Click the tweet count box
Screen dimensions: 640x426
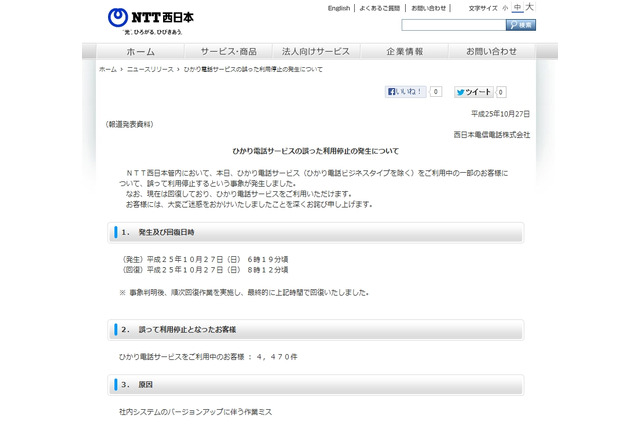click(501, 92)
